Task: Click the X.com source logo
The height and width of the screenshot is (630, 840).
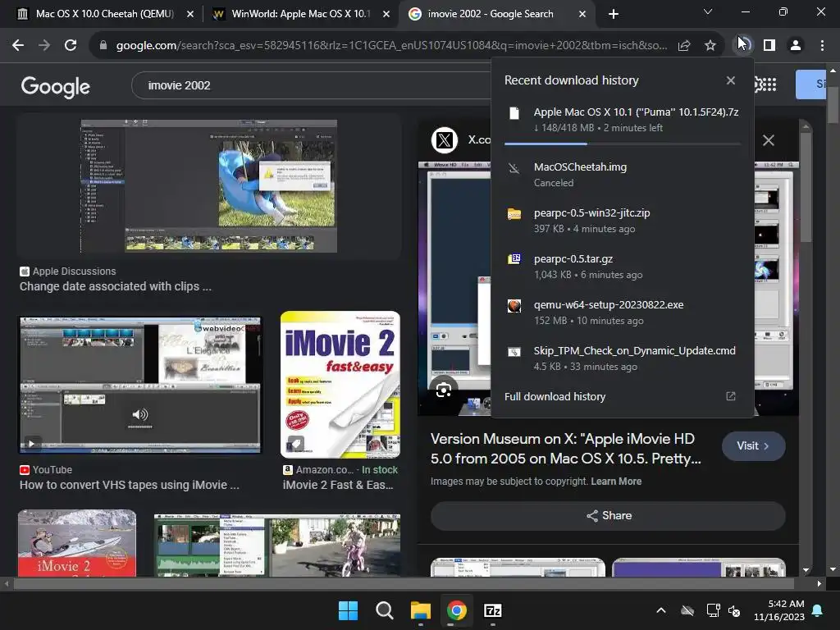Action: [444, 139]
